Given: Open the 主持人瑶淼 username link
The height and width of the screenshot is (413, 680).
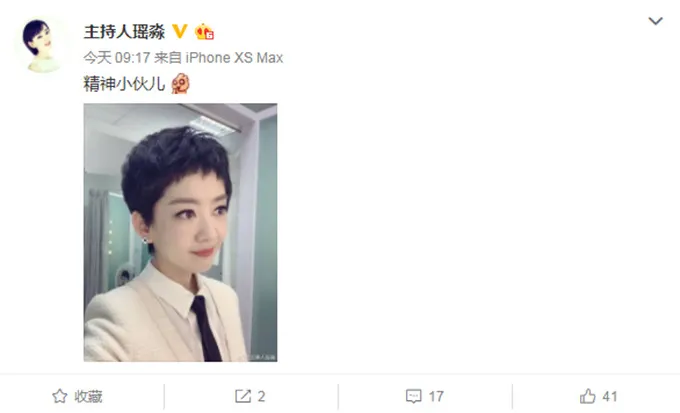Looking at the screenshot, I should click(x=124, y=32).
